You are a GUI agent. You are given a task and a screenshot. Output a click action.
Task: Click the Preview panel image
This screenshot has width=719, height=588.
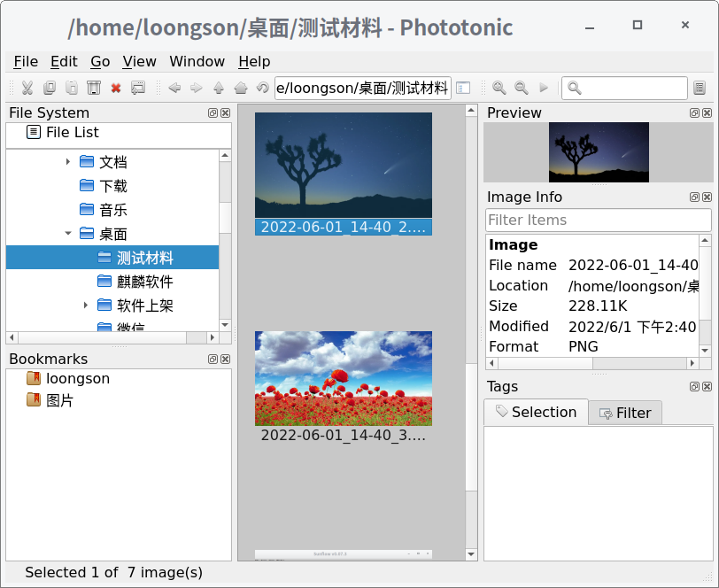pos(599,152)
